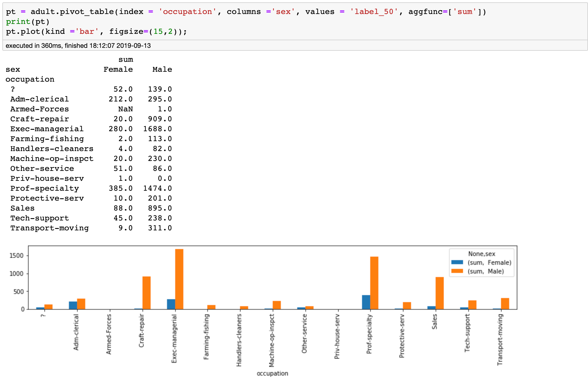This screenshot has height=382, width=588.
Task: Click the blue Prof-specialty Female bar
Action: click(x=366, y=302)
